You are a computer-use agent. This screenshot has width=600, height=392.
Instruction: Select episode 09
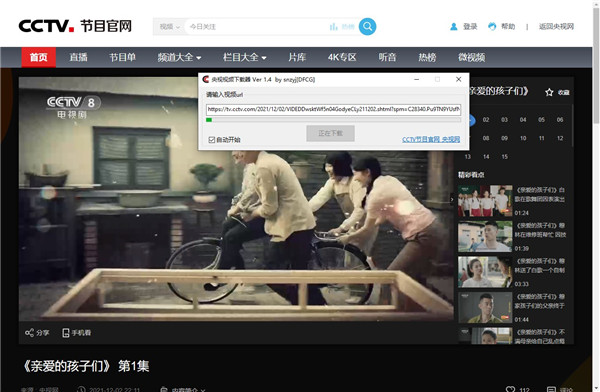point(504,138)
